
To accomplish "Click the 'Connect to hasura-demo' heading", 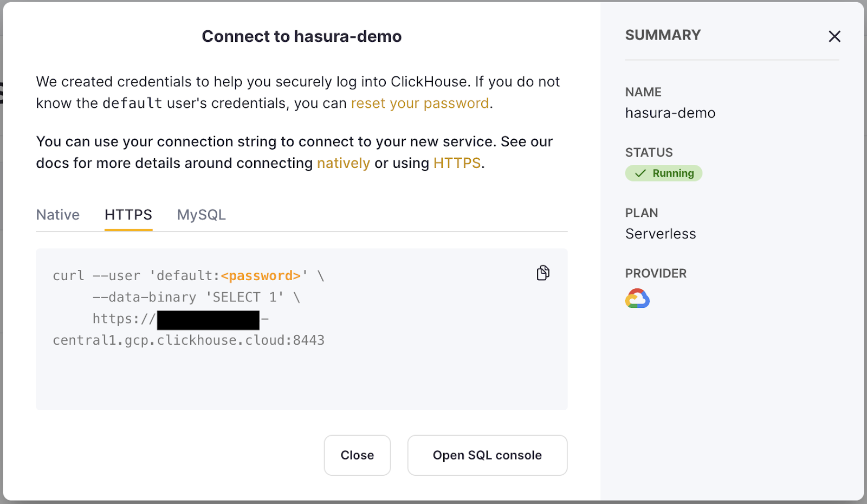I will coord(302,36).
